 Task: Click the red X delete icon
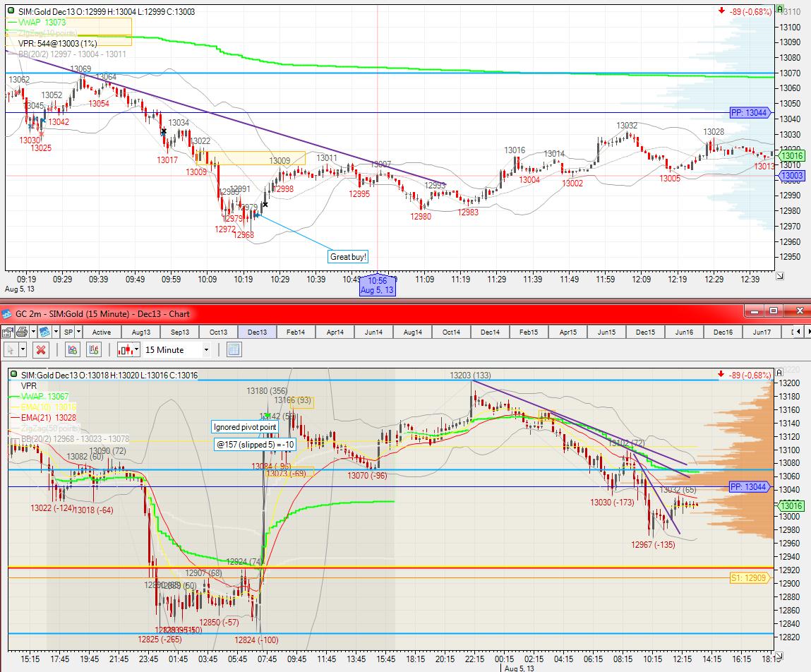point(41,349)
